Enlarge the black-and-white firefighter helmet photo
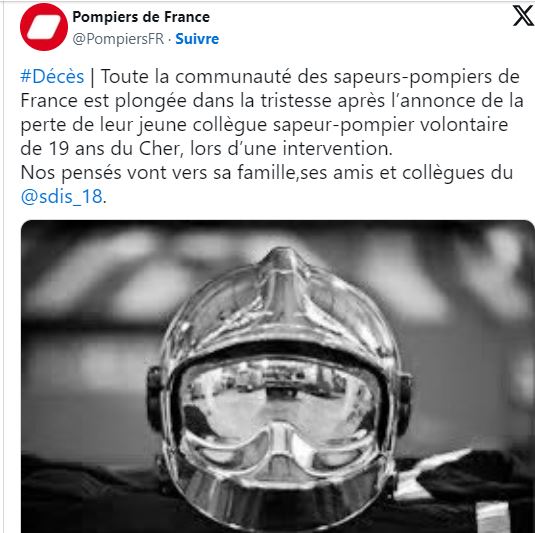The image size is (535, 533). click(x=278, y=376)
